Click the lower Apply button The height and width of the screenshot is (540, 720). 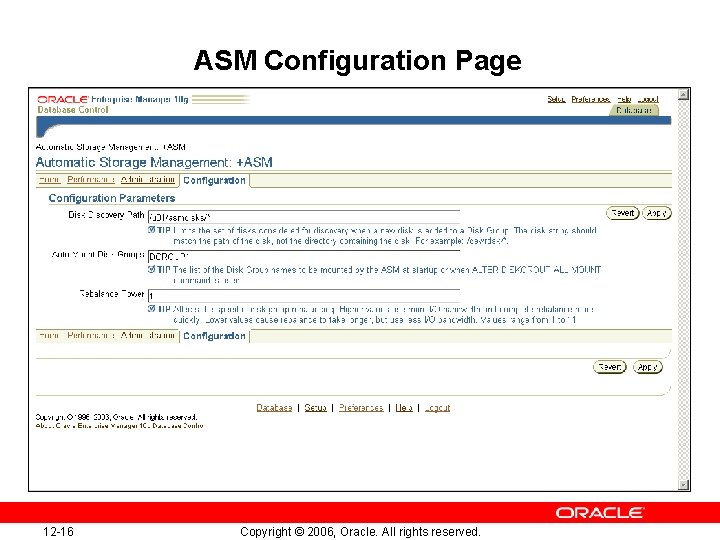point(648,367)
